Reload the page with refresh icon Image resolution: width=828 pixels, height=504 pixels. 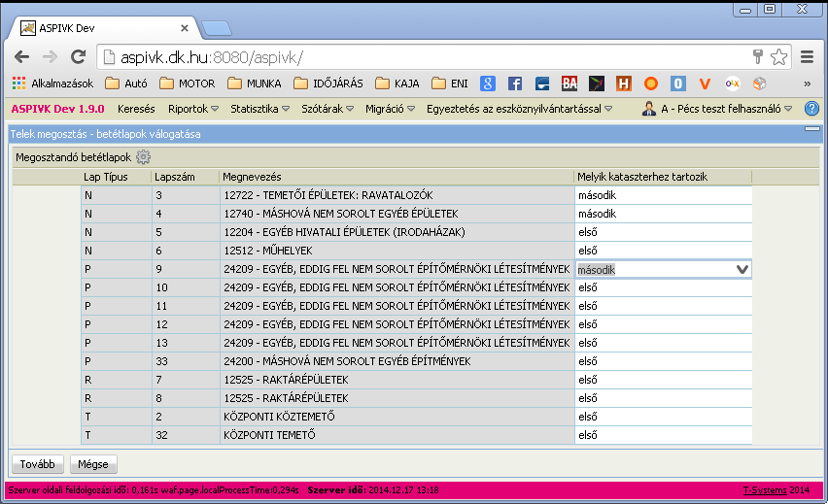point(78,57)
